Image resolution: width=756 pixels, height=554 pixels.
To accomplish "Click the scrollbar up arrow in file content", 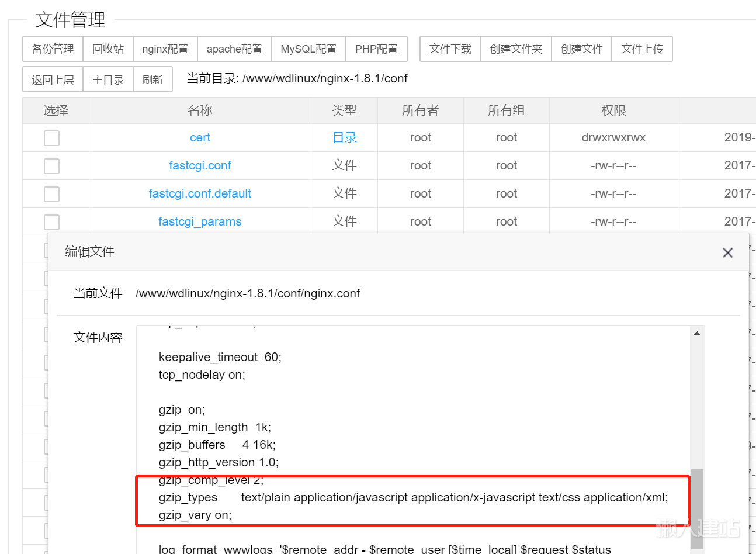I will 696,333.
